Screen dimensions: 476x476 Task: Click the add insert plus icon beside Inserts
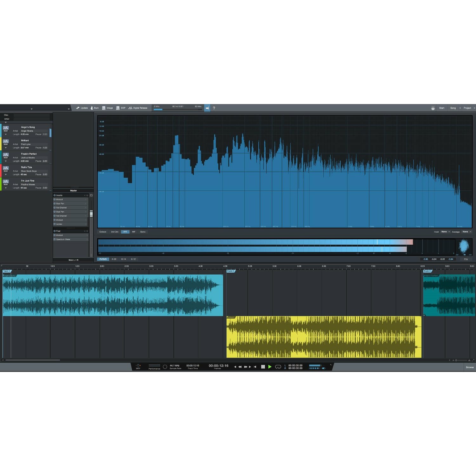(x=87, y=195)
